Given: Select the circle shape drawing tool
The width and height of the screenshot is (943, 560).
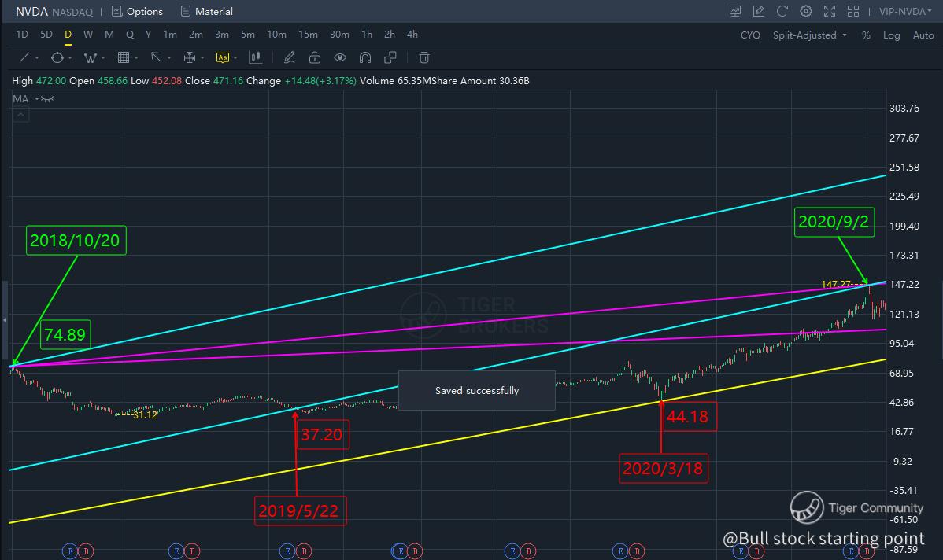Looking at the screenshot, I should click(x=57, y=57).
